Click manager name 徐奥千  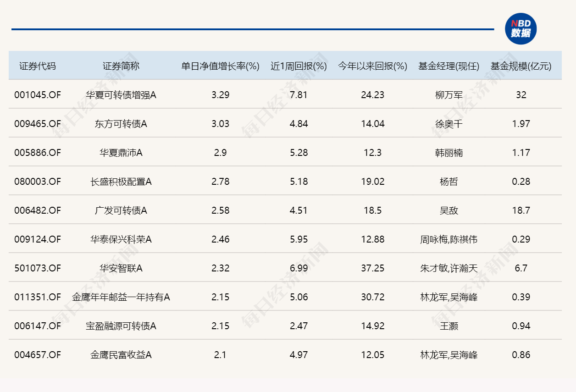click(x=449, y=124)
